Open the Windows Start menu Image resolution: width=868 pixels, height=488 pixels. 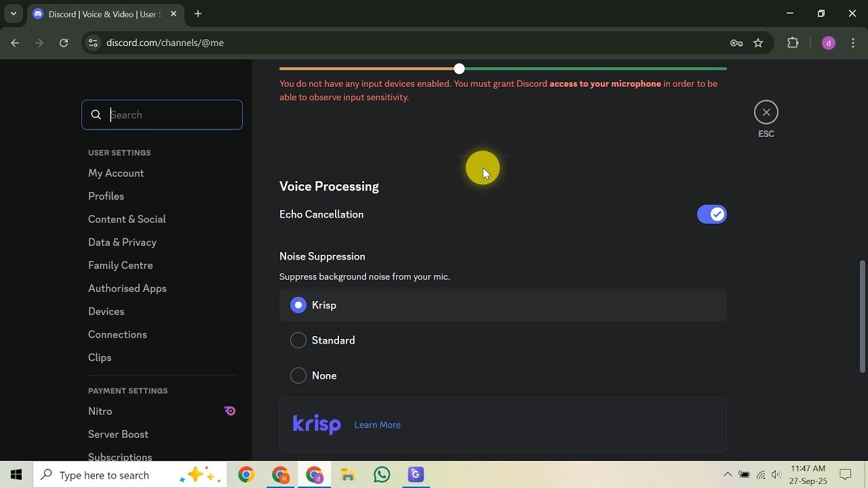(16, 475)
